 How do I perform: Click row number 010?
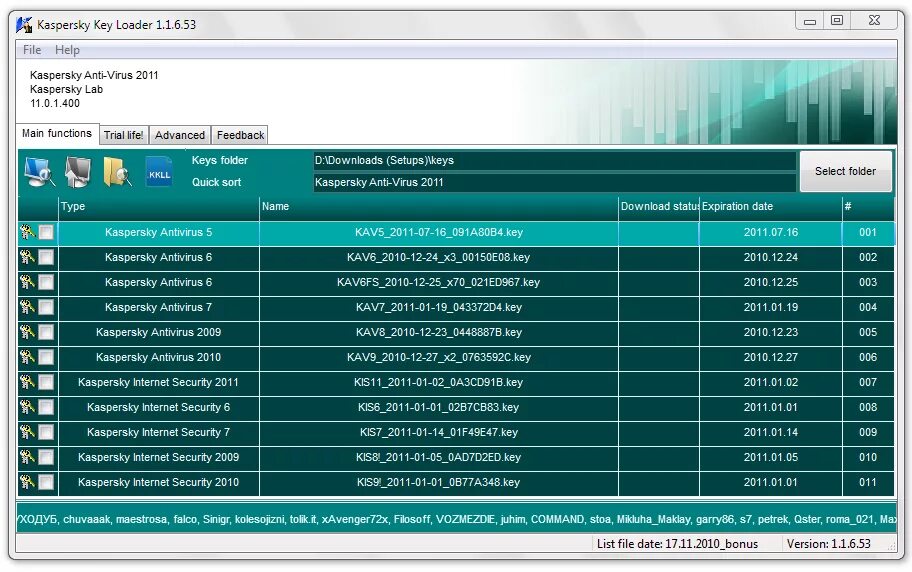coord(868,457)
